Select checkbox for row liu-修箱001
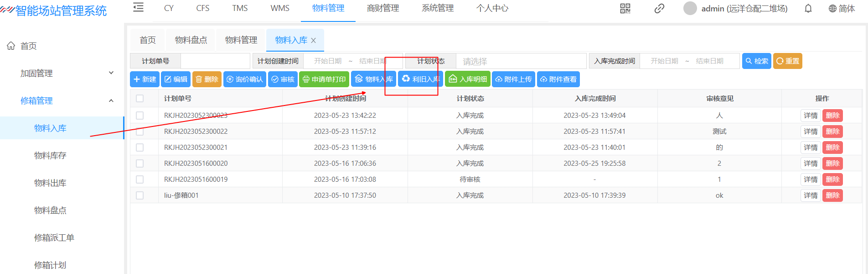 click(140, 195)
